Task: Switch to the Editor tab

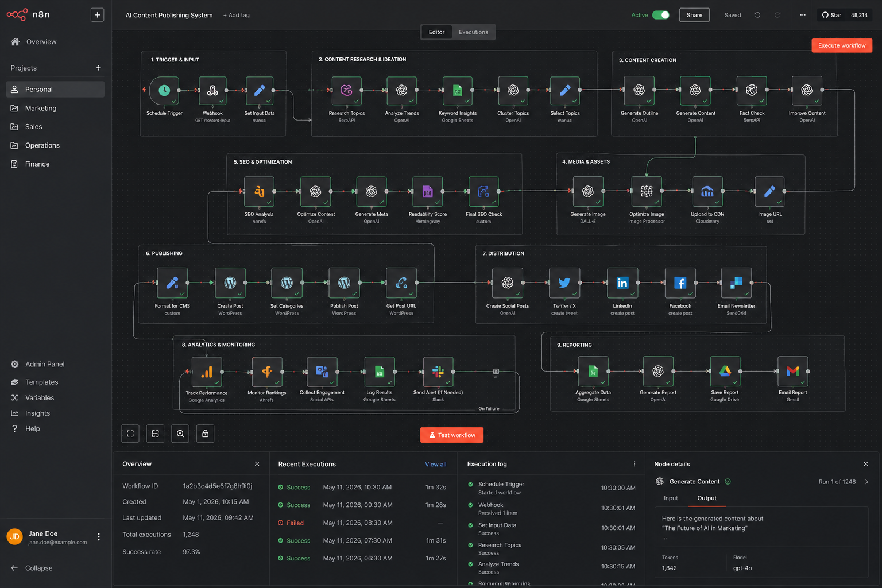Action: click(436, 32)
